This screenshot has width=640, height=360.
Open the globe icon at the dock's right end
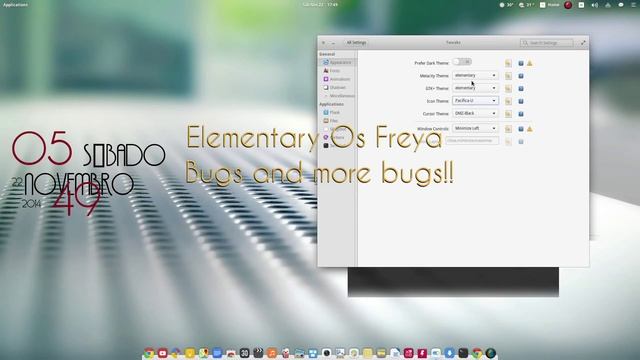(491, 353)
